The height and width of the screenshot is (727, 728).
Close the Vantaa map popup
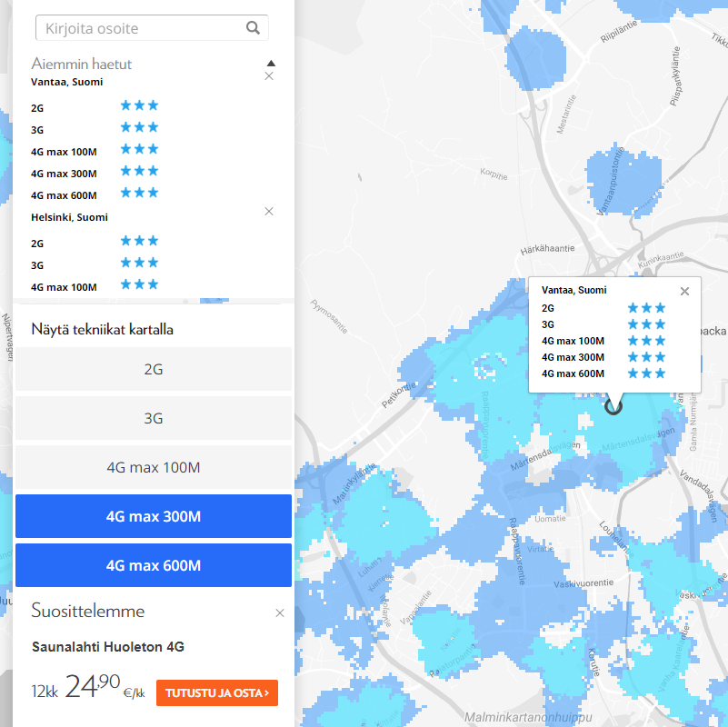coord(685,292)
